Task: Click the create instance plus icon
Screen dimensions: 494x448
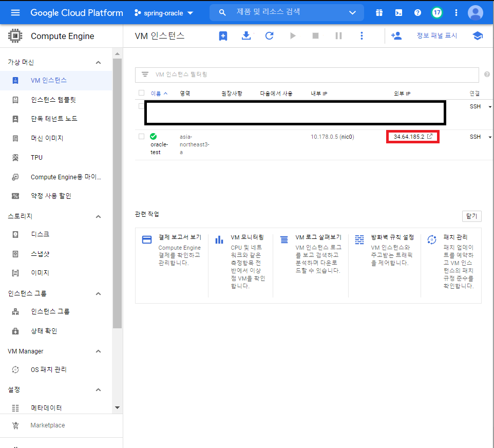Action: pos(223,36)
